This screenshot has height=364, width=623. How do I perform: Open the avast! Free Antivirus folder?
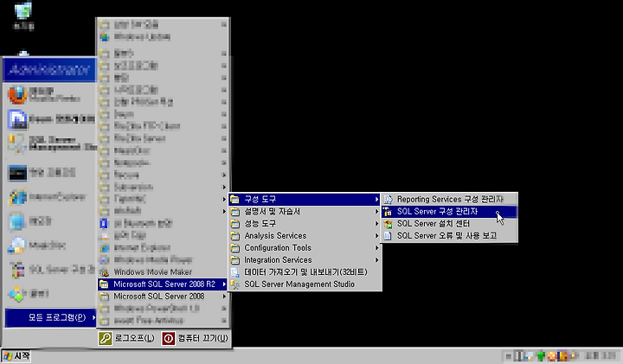coord(163,321)
